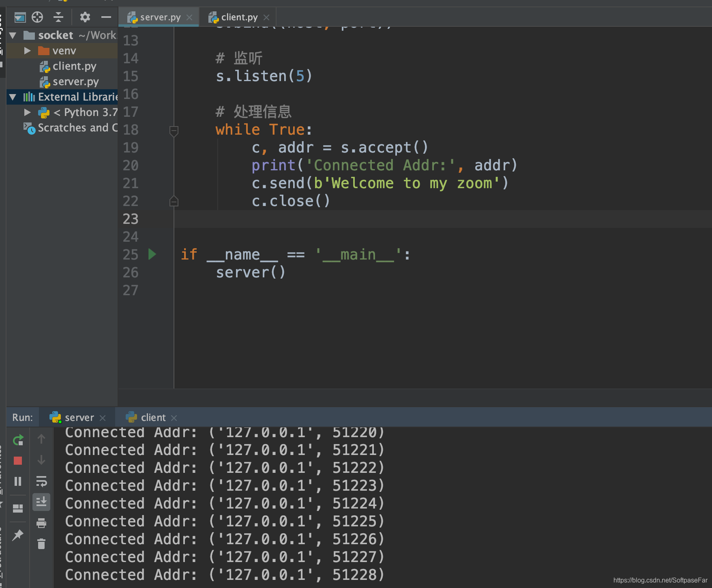Toggle soft-wrap in run console

41,481
